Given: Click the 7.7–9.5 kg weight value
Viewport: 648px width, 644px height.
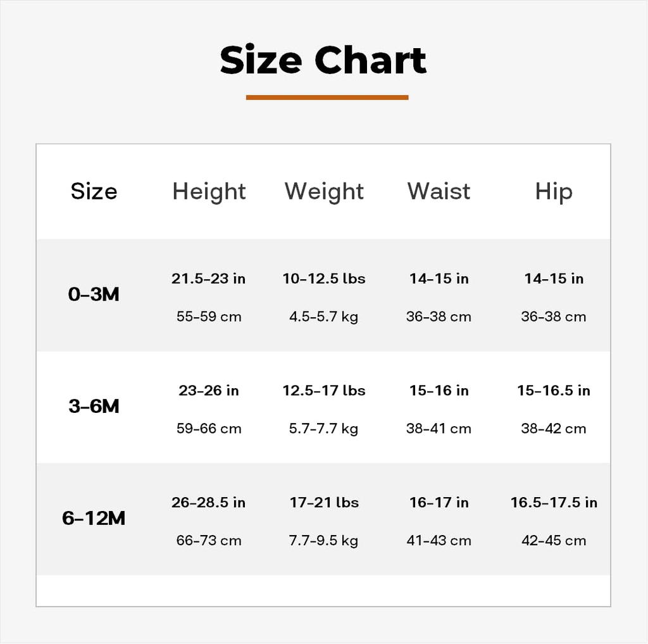Looking at the screenshot, I should click(324, 541).
